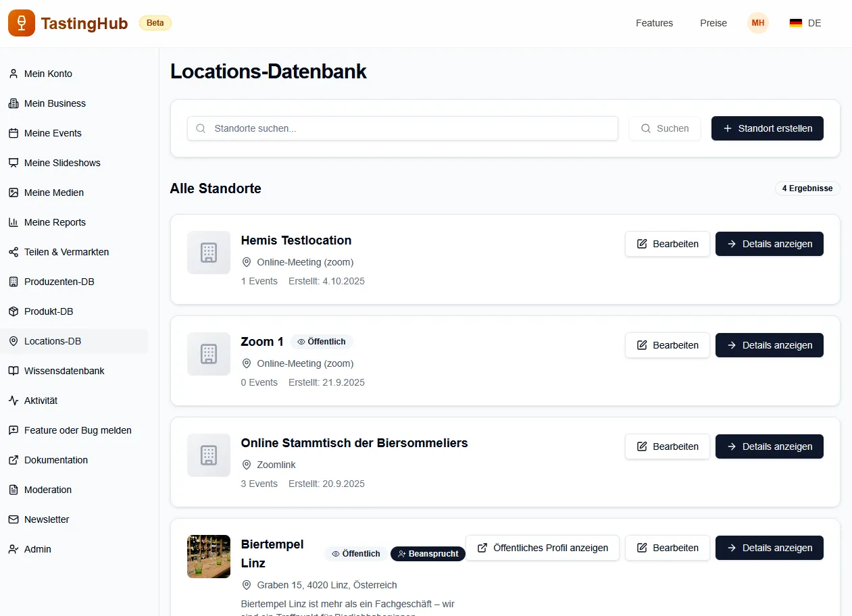Image resolution: width=852 pixels, height=616 pixels.
Task: Click the Aktivität pulse icon
Action: [x=14, y=401]
